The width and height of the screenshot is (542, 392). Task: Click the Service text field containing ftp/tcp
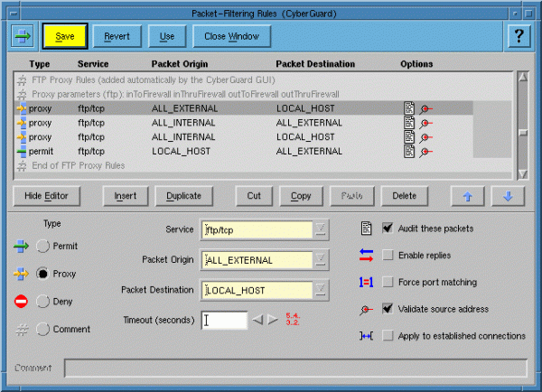[257, 230]
